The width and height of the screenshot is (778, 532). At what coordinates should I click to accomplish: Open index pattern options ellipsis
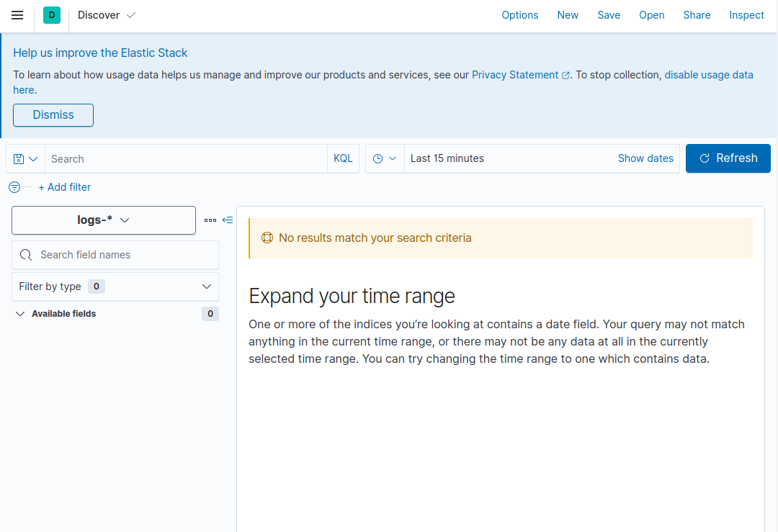tap(210, 220)
